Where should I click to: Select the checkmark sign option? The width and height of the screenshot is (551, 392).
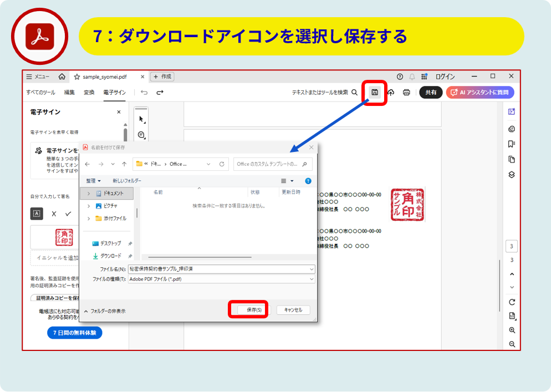coord(68,213)
